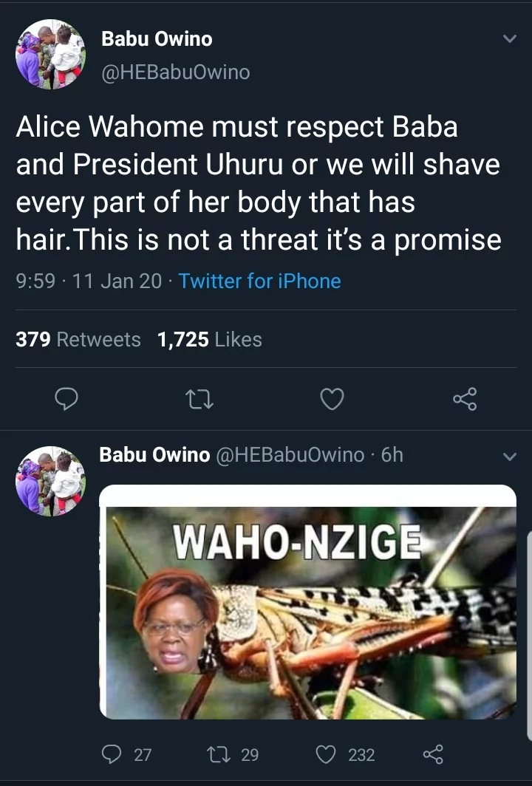Open the Twitter for iPhone source link

[259, 281]
